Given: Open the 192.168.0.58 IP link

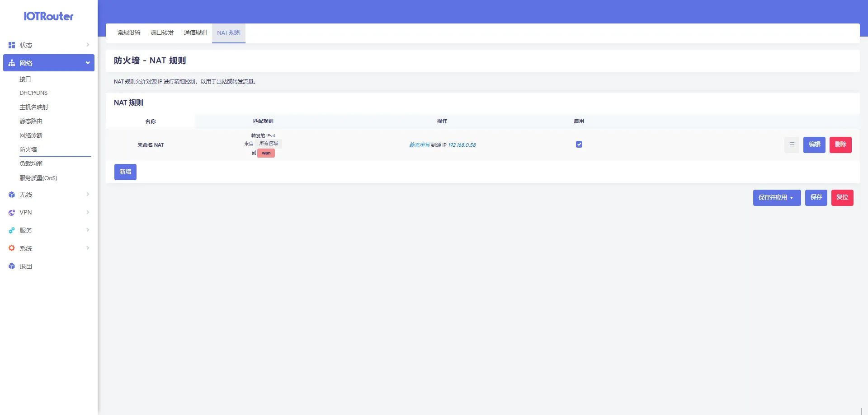Looking at the screenshot, I should (462, 145).
